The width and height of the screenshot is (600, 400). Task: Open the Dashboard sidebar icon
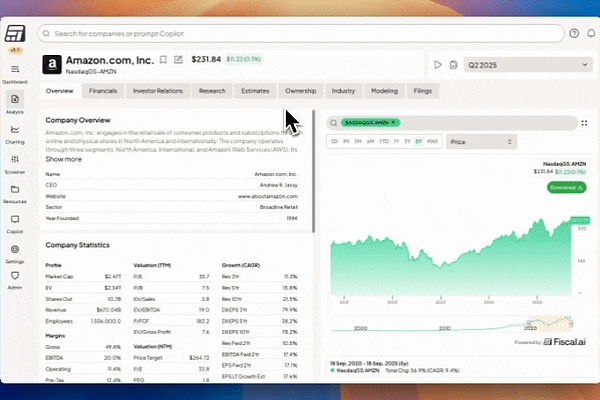tap(15, 69)
